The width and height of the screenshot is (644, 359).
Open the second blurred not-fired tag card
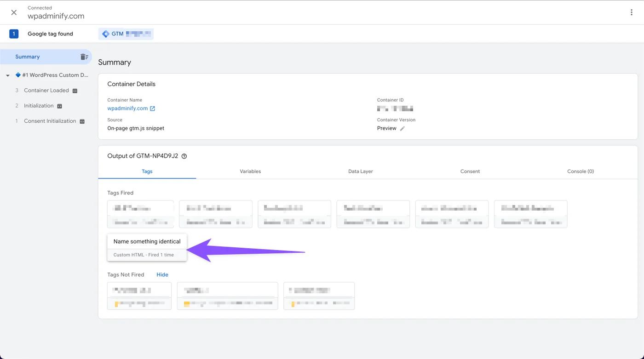coord(227,296)
